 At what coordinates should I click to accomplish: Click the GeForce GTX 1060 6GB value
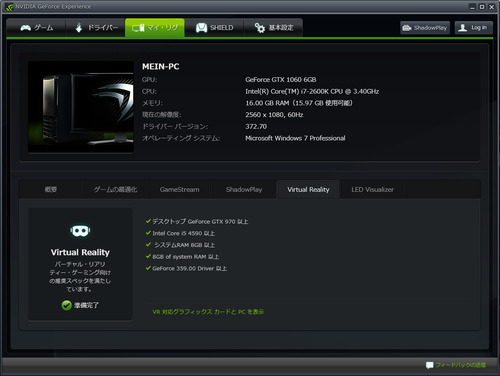tap(281, 80)
